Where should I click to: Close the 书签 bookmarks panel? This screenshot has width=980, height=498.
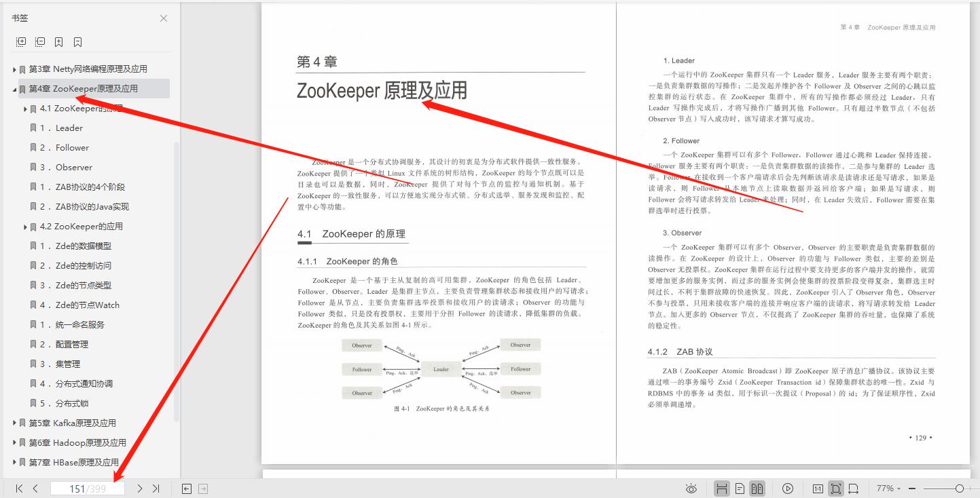164,18
